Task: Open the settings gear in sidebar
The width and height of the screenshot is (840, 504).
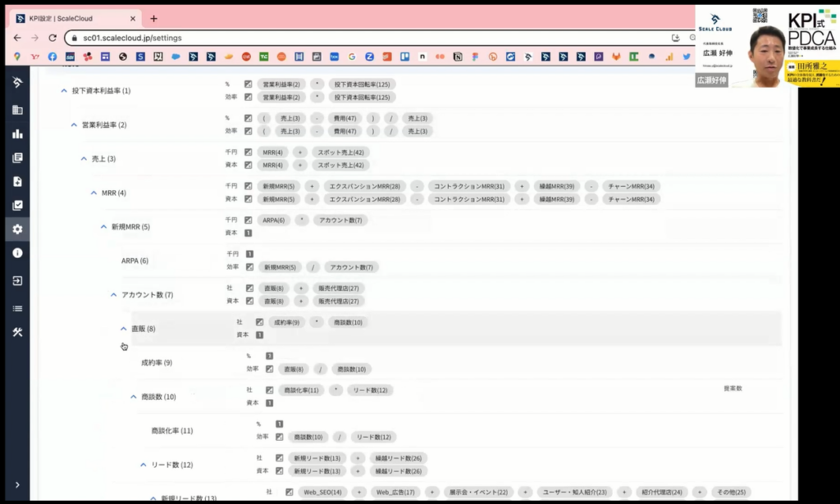Action: (17, 229)
